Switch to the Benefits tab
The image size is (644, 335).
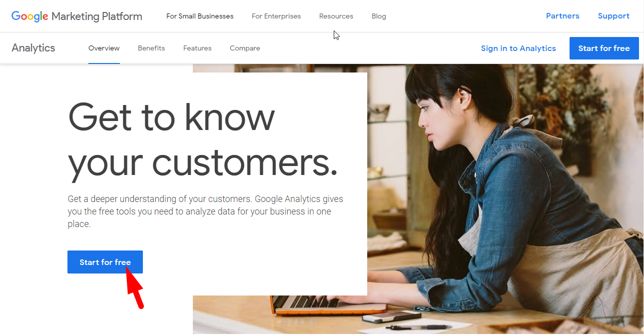pos(151,48)
